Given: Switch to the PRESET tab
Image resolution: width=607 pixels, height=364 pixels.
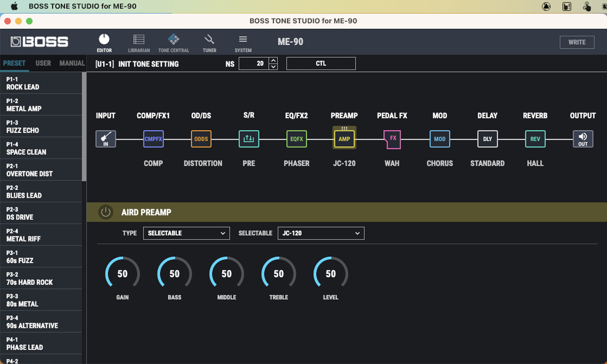Looking at the screenshot, I should coord(14,63).
